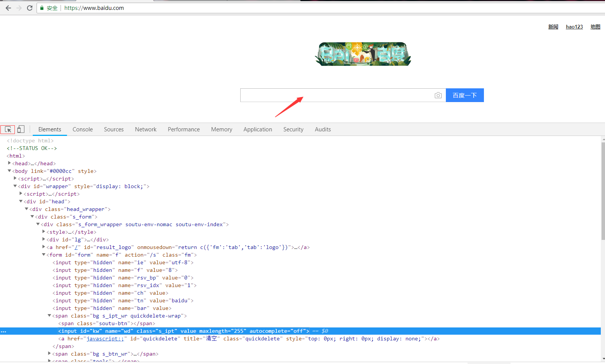This screenshot has width=605, height=364.
Task: Collapse the div id="head" node
Action: point(21,201)
